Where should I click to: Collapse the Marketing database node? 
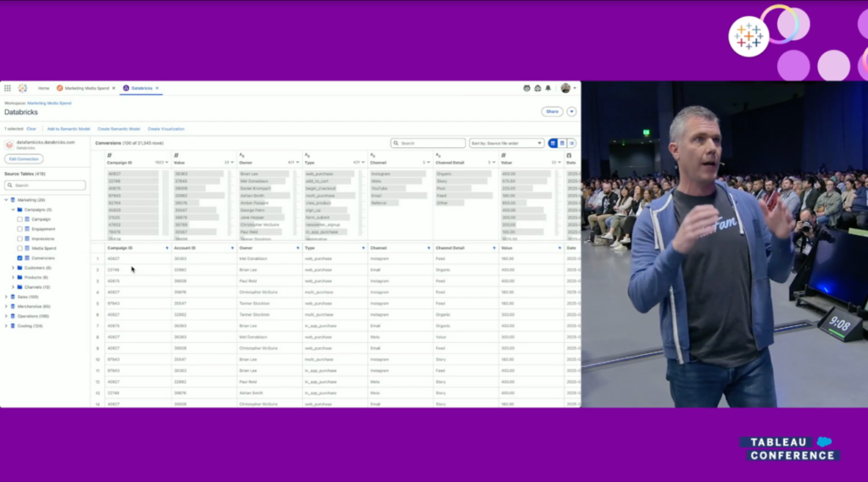(x=6, y=200)
